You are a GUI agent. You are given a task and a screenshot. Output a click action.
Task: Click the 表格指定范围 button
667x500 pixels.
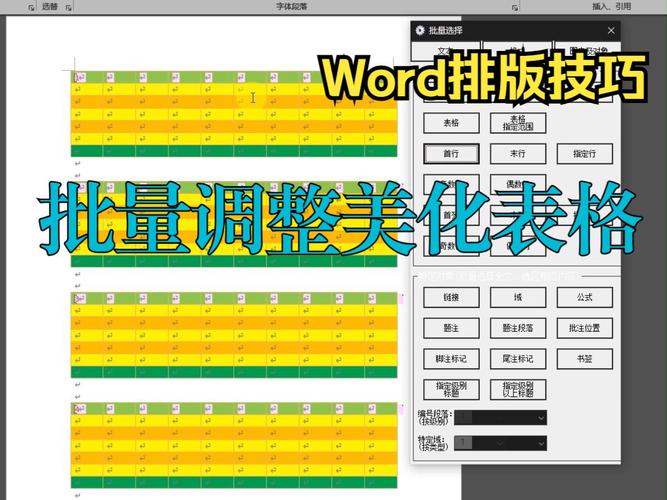pyautogui.click(x=518, y=123)
